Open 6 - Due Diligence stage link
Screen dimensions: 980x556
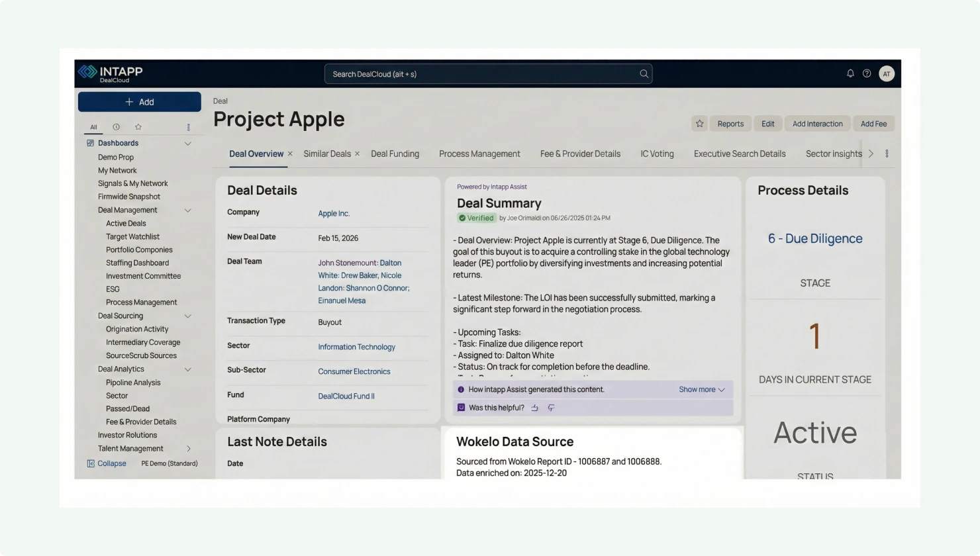(x=815, y=238)
